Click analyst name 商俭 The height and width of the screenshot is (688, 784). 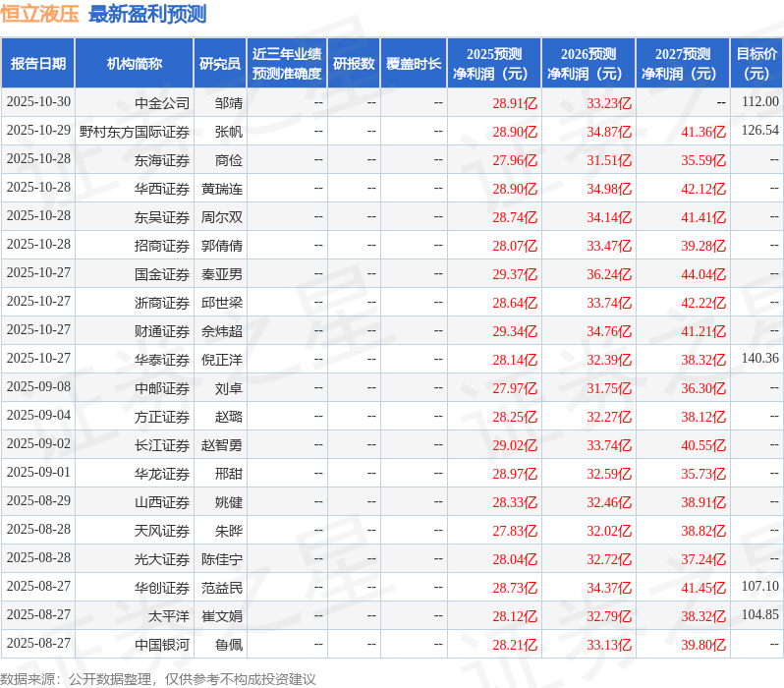pos(229,160)
